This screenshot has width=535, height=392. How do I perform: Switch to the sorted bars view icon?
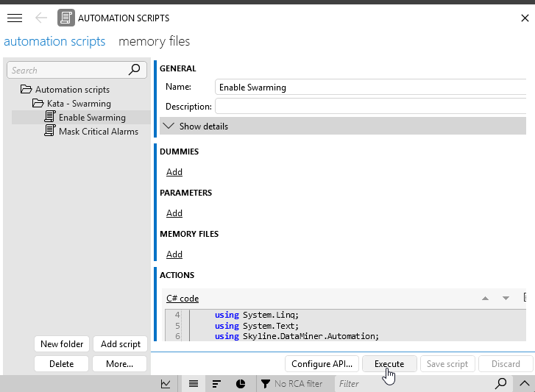[x=216, y=384]
